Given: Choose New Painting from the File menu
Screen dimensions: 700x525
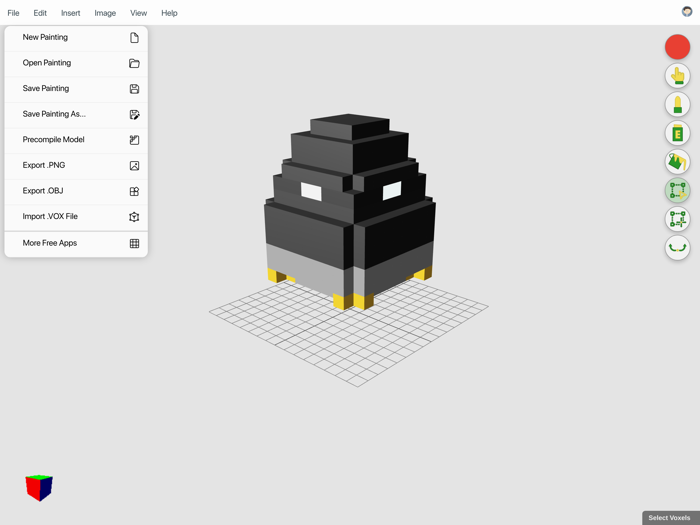Looking at the screenshot, I should pyautogui.click(x=76, y=38).
